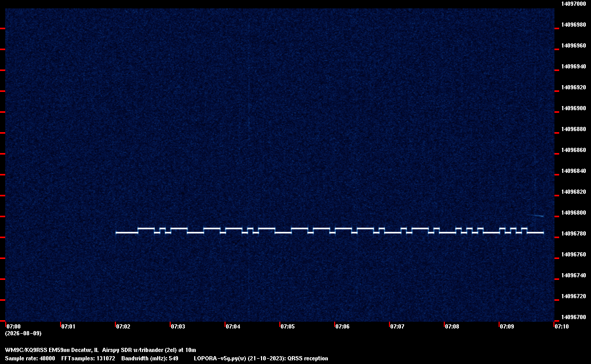Image resolution: width=591 pixels, height=364 pixels.
Task: Click the 07:06 time axis label
Action: [342, 326]
